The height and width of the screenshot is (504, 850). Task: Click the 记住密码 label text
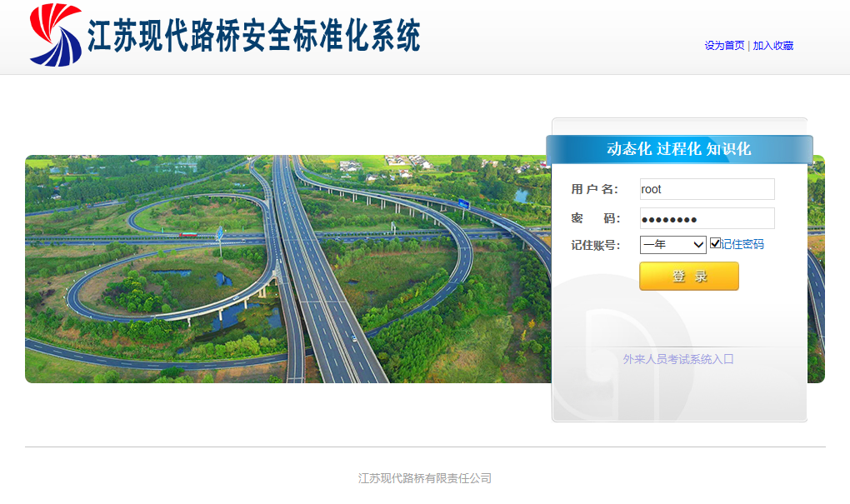tap(742, 245)
